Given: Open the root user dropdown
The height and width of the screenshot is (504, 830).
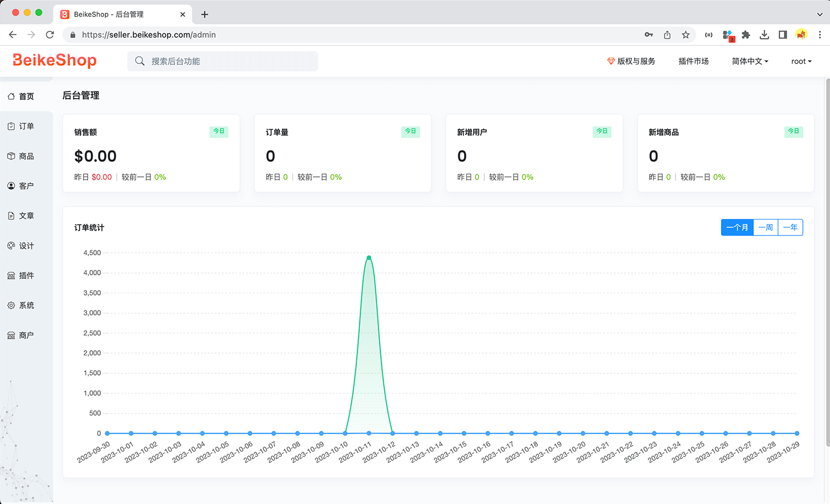Looking at the screenshot, I should click(801, 61).
